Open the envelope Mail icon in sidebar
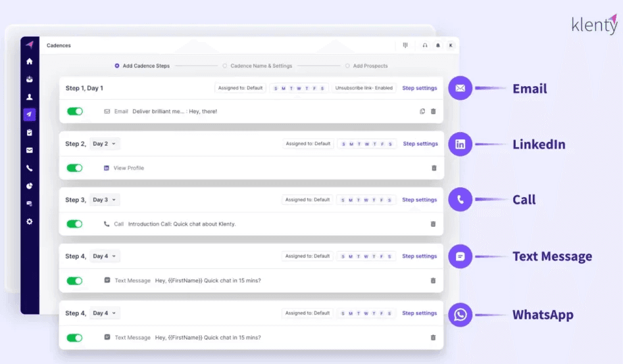Image resolution: width=623 pixels, height=364 pixels. coord(30,150)
